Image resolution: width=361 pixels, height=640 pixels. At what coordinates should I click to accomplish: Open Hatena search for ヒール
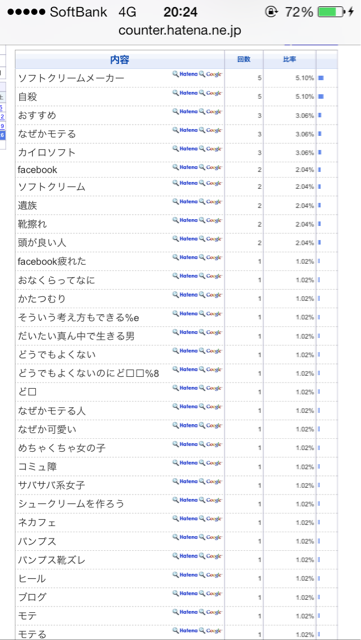pyautogui.click(x=185, y=575)
